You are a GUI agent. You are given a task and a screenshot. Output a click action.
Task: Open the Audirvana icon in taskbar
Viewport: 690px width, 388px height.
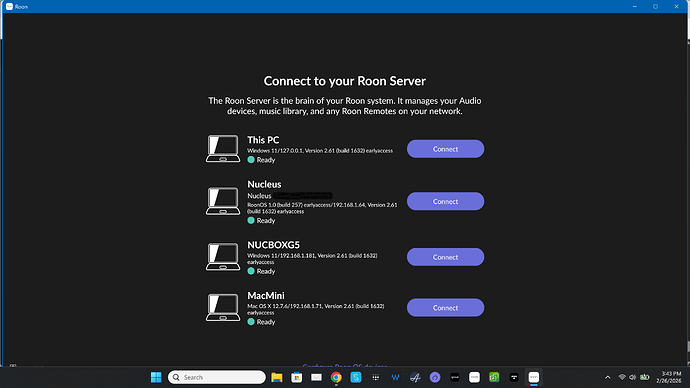[415, 377]
